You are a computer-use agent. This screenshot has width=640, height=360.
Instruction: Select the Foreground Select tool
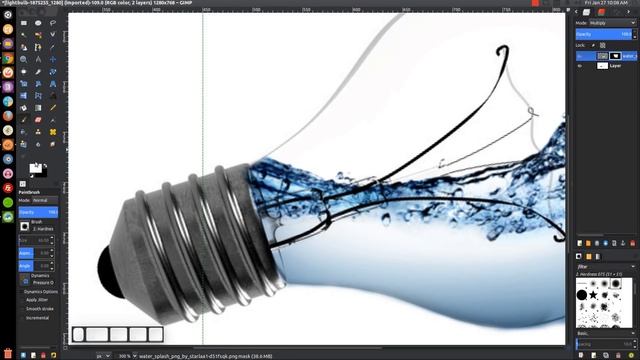[24, 47]
